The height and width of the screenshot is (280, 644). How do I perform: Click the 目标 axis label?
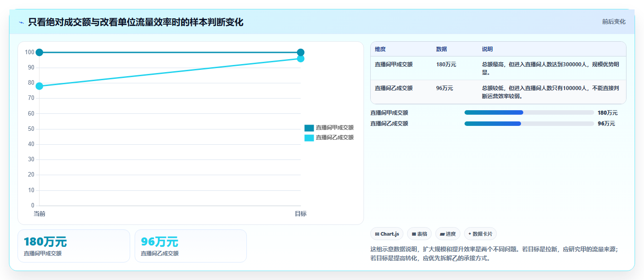point(301,214)
